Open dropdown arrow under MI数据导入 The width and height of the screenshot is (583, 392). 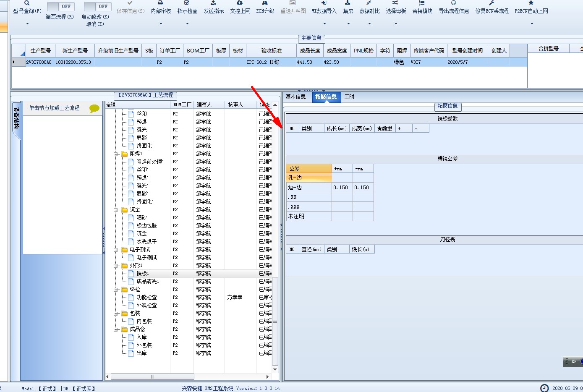[x=324, y=24]
